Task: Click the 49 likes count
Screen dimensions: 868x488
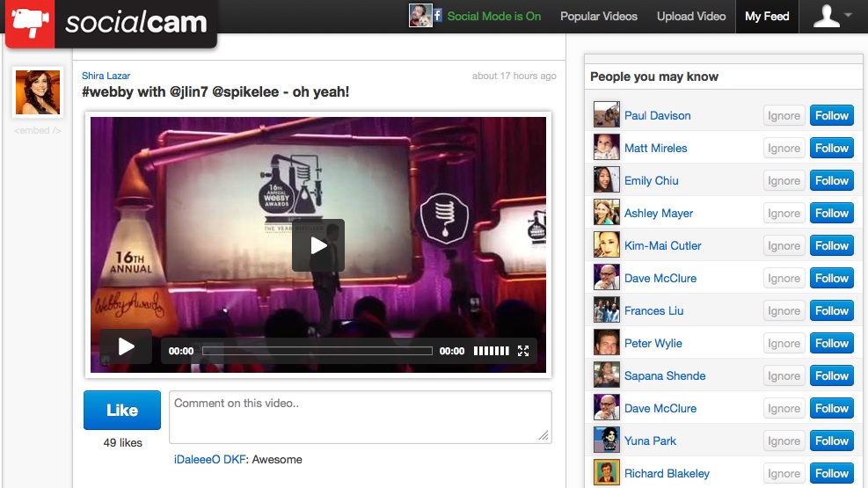Action: 123,442
